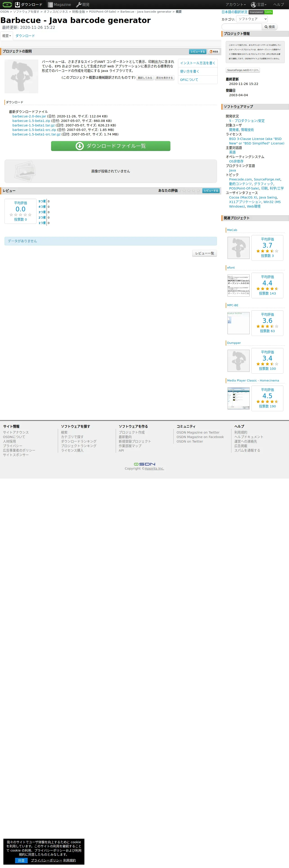Go to オフィス/ビジネス in the breadcrumb
Viewport: 289px width, 868px height.
pyautogui.click(x=56, y=12)
